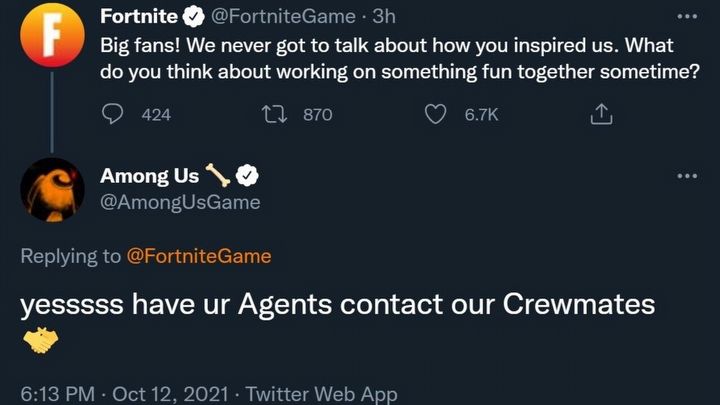This screenshot has width=720, height=405.
Task: Click the Among Us verified badge
Action: [x=247, y=177]
